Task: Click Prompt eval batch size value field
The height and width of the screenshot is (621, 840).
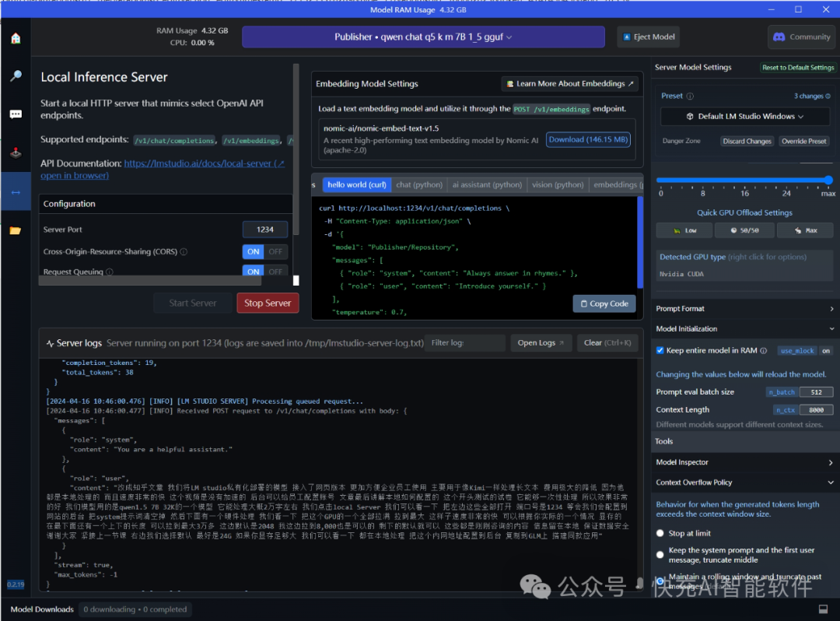Action: pyautogui.click(x=816, y=392)
